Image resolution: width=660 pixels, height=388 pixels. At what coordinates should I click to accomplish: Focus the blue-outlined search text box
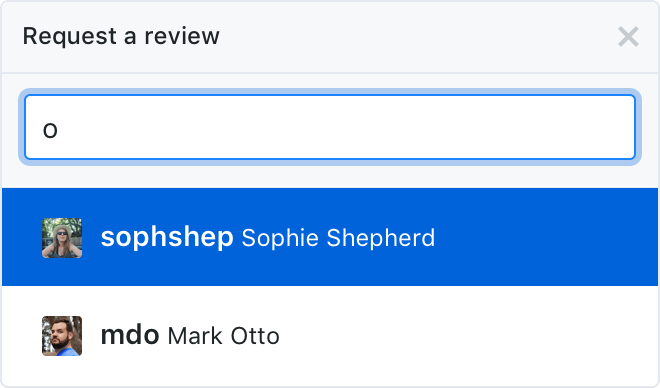(330, 127)
